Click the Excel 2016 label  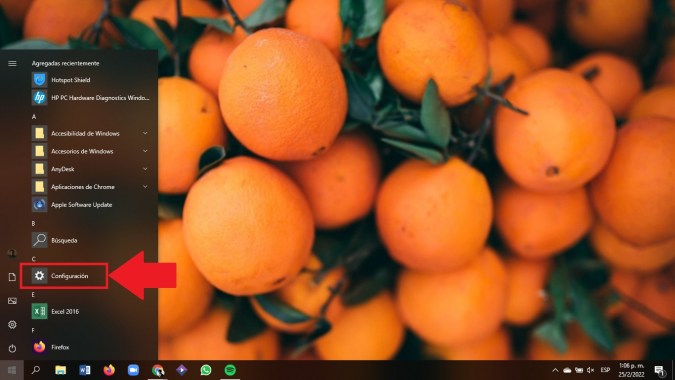(x=65, y=312)
